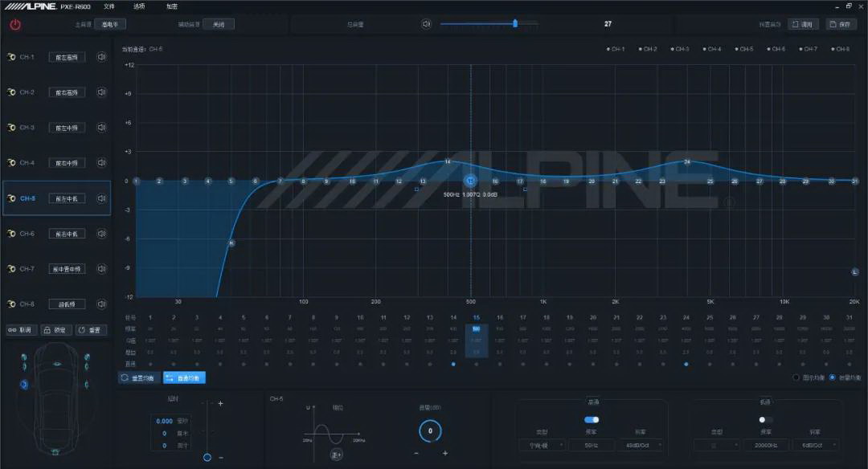Click the low-pass 20000Hz frequency field
This screenshot has height=469, width=868.
coord(766,445)
